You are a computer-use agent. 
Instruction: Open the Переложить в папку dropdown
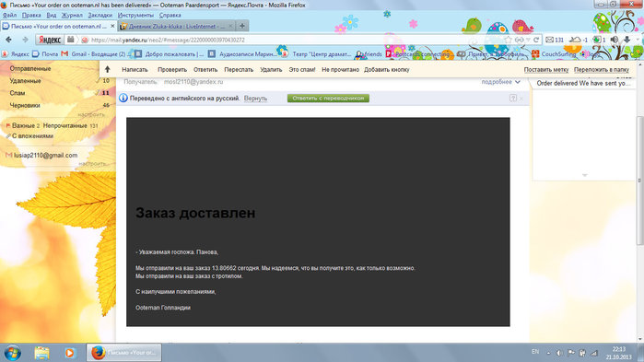pyautogui.click(x=602, y=70)
